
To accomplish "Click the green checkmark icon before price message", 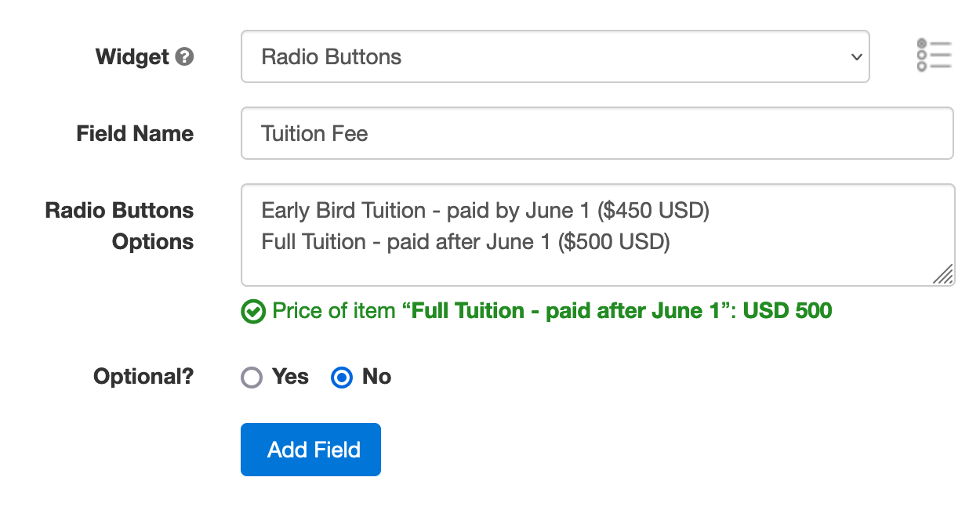I will point(253,312).
